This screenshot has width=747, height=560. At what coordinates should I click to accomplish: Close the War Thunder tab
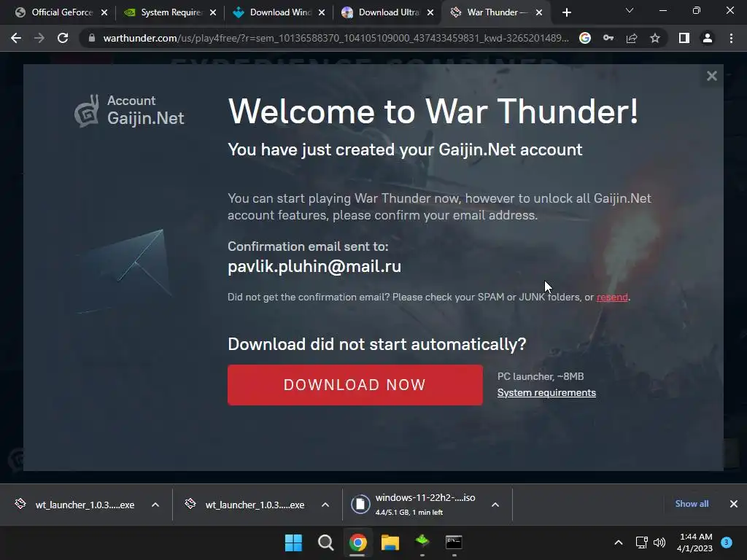(539, 12)
